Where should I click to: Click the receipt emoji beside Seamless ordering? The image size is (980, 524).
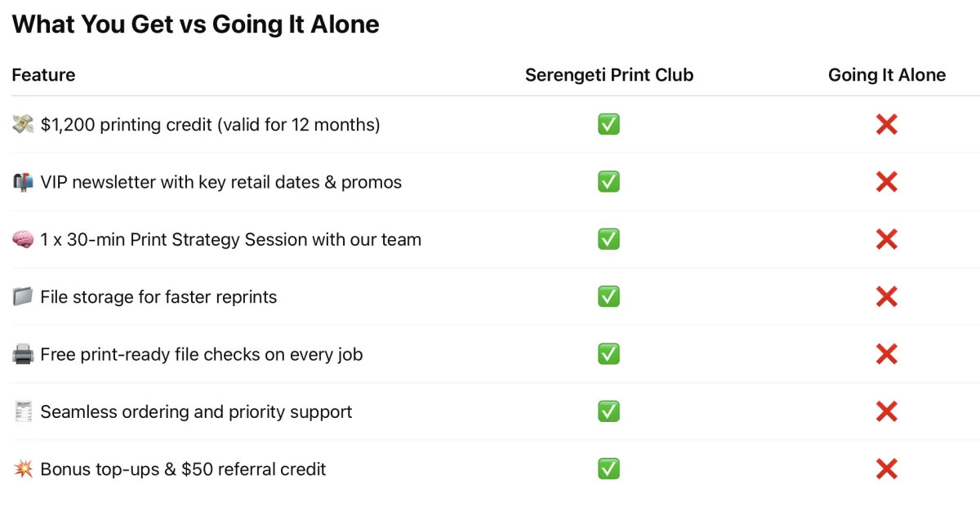click(23, 412)
